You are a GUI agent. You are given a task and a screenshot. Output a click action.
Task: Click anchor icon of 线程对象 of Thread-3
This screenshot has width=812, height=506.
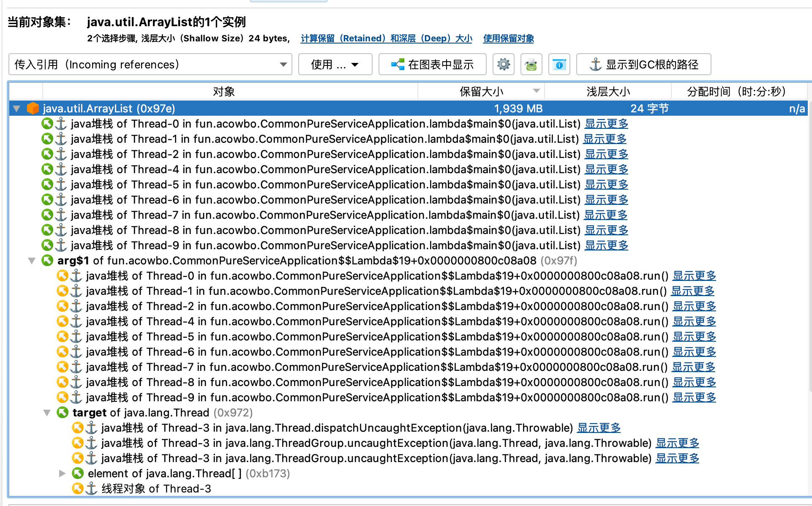click(91, 489)
